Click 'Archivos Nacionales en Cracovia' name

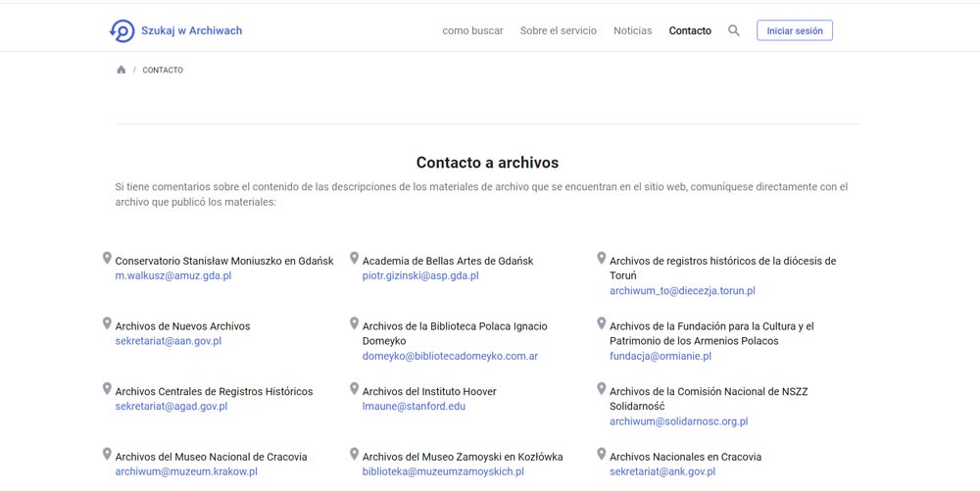tap(686, 457)
